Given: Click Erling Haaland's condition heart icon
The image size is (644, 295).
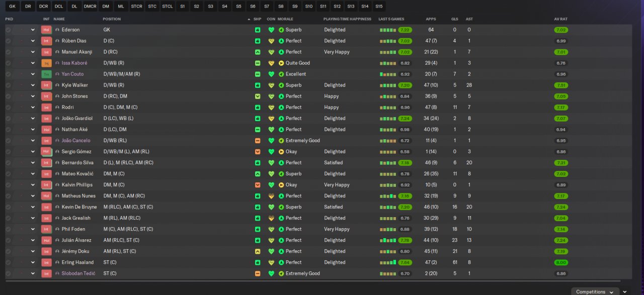Looking at the screenshot, I should 271,262.
